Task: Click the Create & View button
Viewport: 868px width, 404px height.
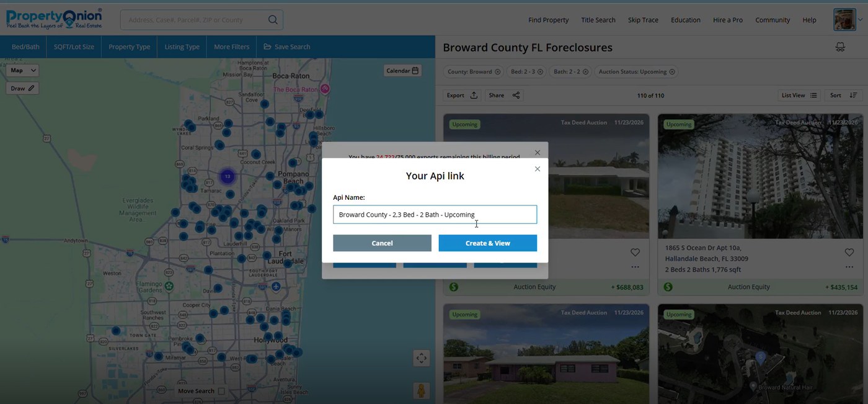Action: (488, 243)
